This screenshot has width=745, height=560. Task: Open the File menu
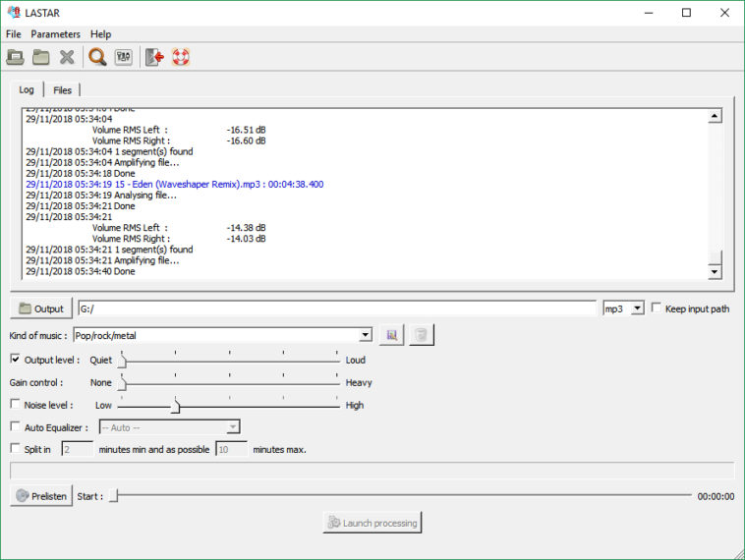tap(14, 34)
